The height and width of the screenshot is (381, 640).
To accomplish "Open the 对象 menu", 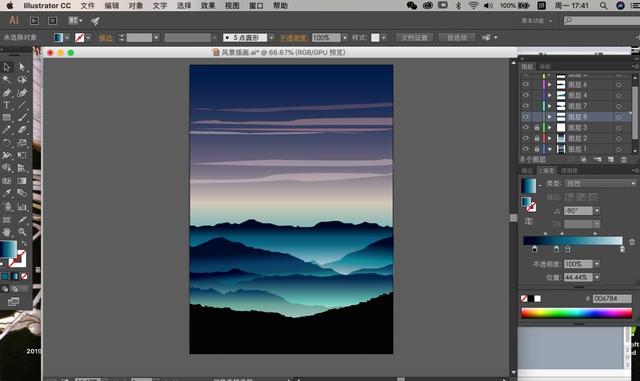I will tap(136, 6).
